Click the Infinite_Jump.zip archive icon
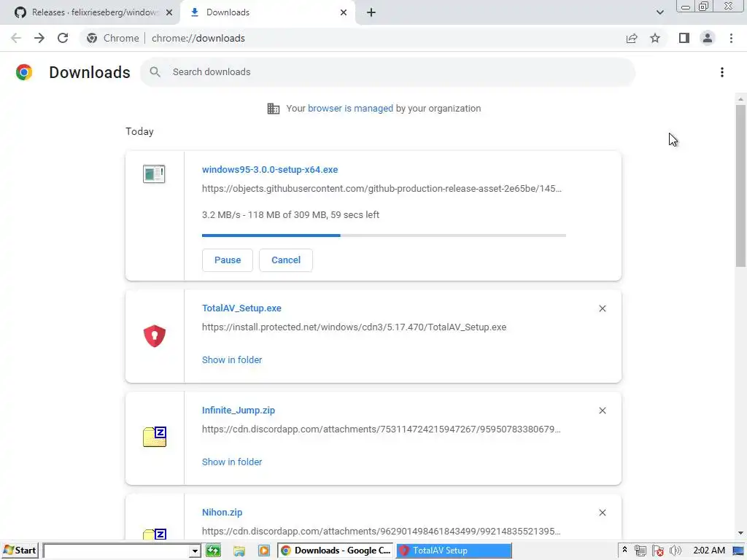 tap(155, 437)
